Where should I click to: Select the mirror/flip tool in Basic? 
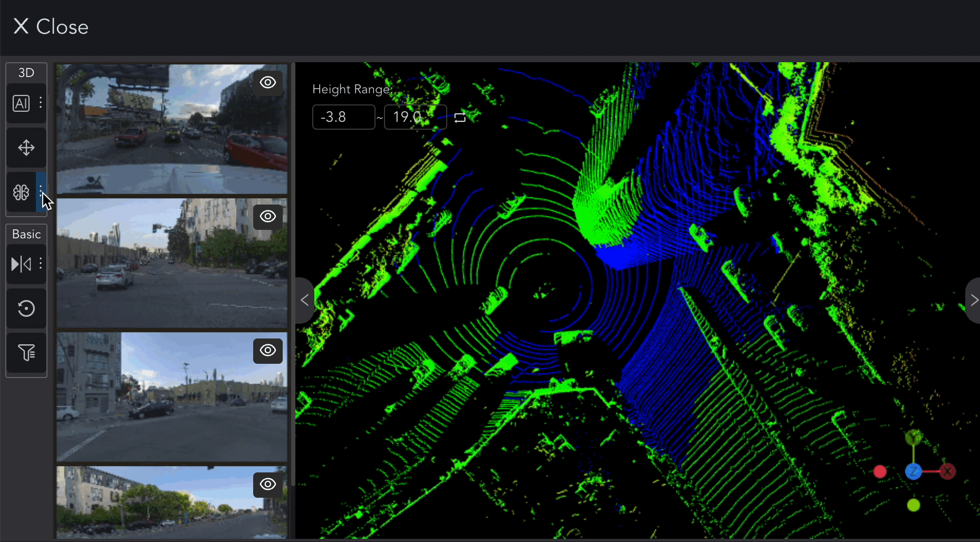pos(21,264)
